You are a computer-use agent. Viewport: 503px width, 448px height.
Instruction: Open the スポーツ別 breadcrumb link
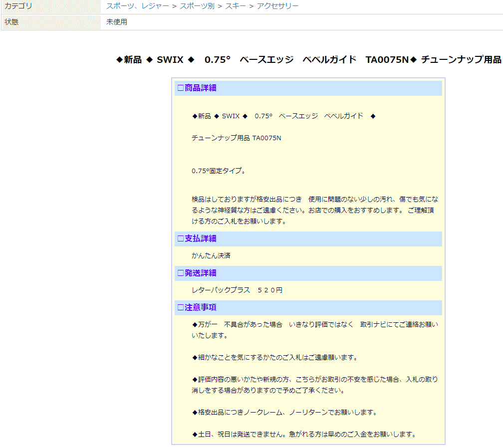[197, 6]
